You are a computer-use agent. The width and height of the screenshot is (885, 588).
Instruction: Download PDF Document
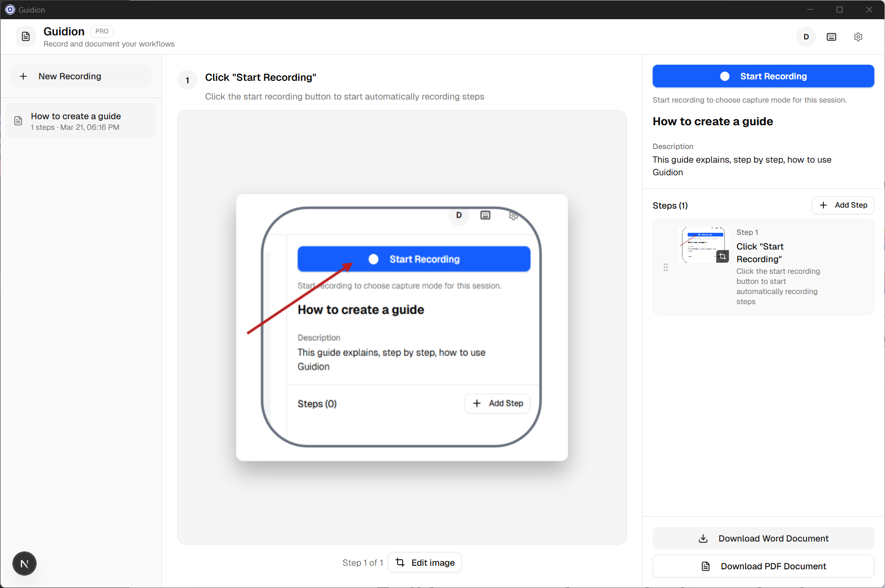point(763,566)
